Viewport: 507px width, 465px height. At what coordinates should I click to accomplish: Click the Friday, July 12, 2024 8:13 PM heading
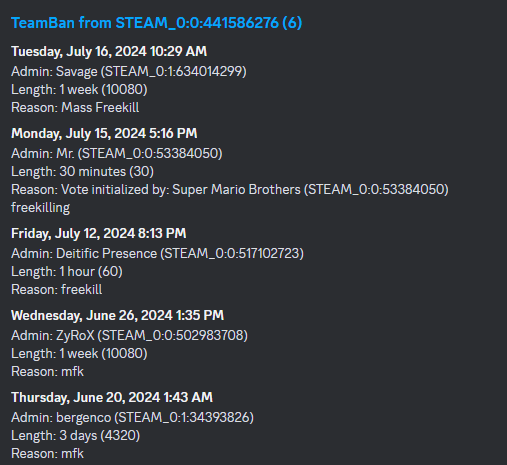(x=99, y=234)
